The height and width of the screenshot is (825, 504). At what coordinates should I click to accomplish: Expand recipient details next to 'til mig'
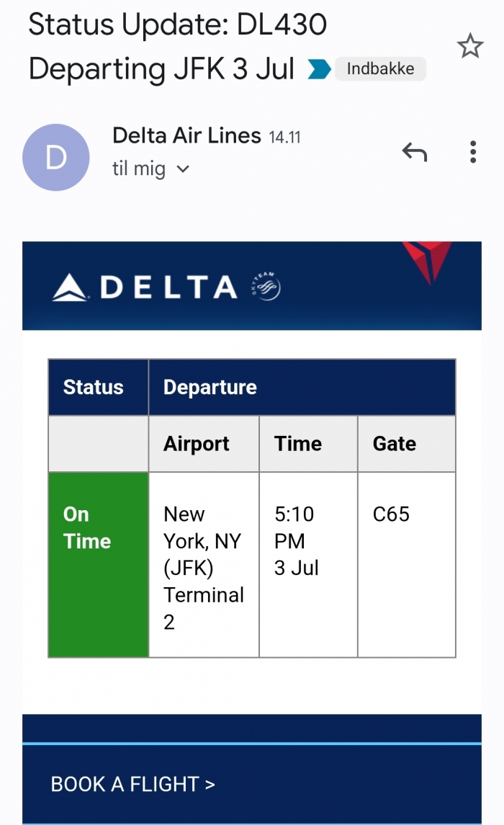(x=182, y=169)
